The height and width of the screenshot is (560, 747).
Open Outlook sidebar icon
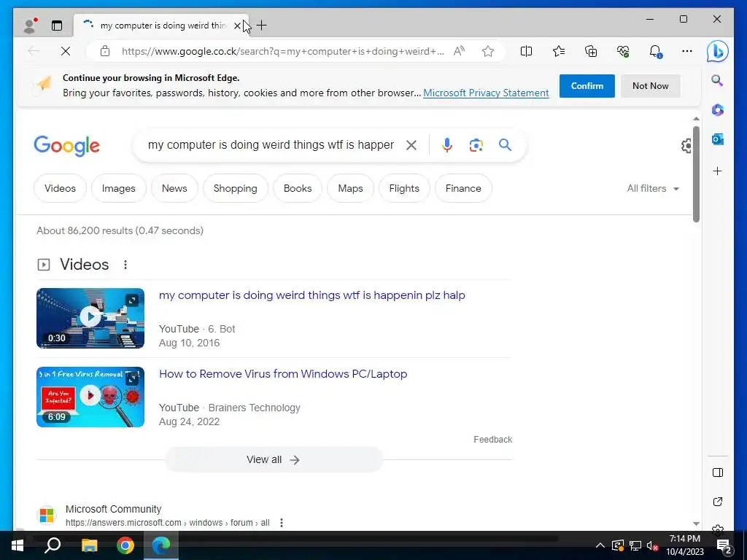pos(718,139)
